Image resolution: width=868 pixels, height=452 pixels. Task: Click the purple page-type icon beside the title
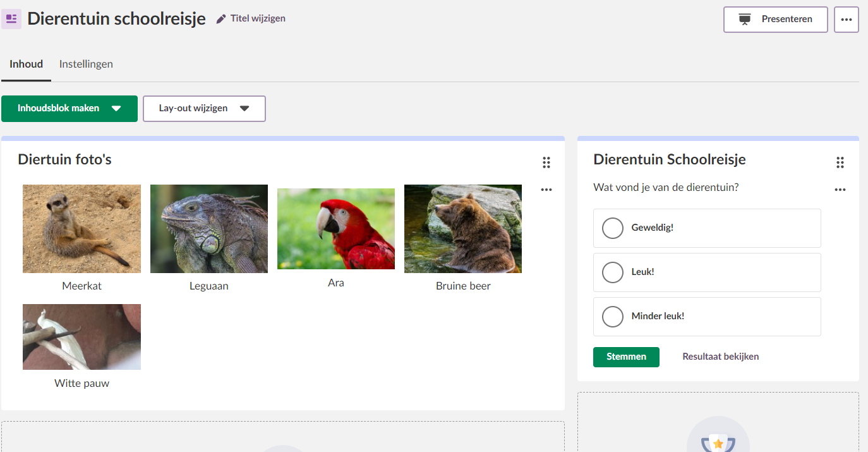coord(11,18)
